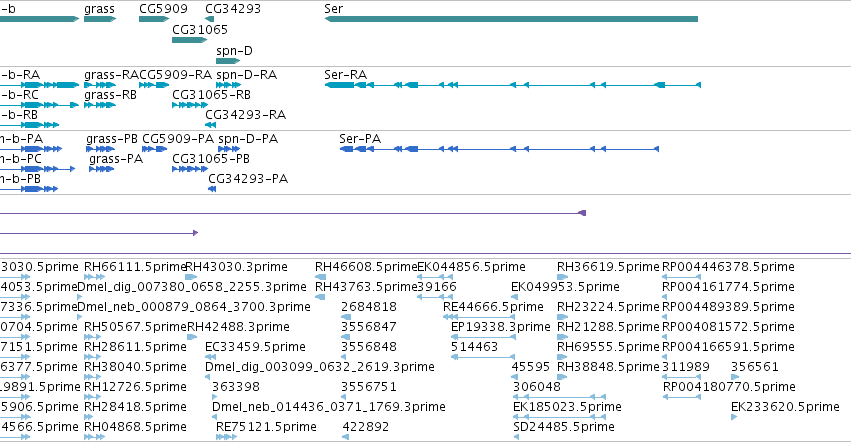Select the spn-D gene feature
This screenshot has height=442, width=851.
pos(228,61)
